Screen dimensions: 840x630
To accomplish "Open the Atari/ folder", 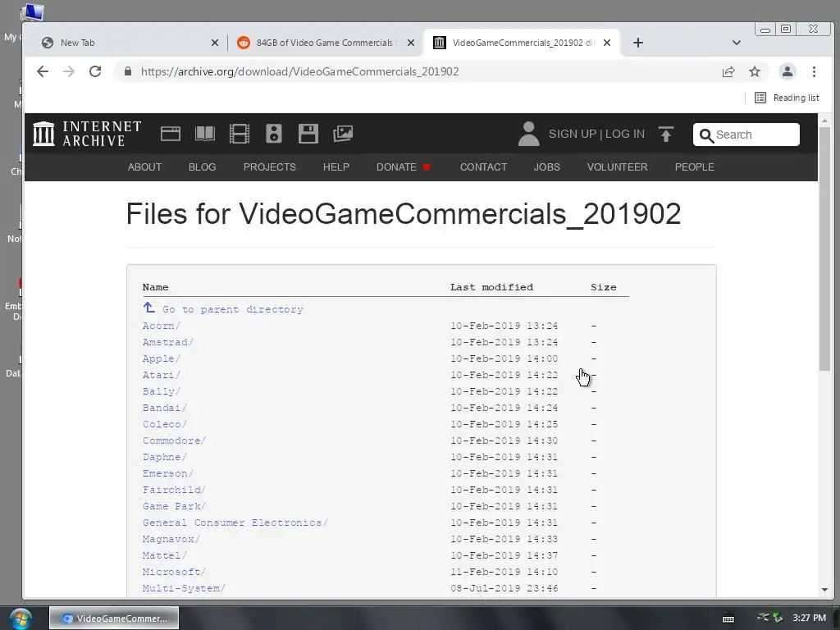I will tap(162, 375).
